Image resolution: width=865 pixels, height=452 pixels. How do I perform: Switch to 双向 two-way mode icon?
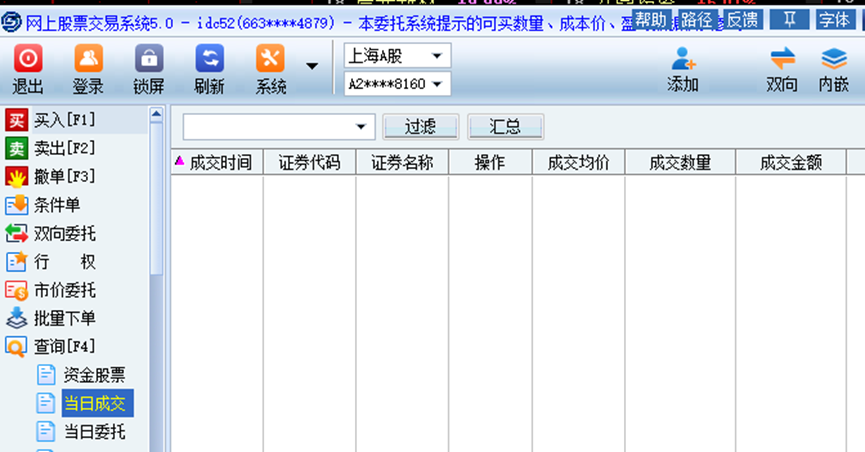[782, 59]
